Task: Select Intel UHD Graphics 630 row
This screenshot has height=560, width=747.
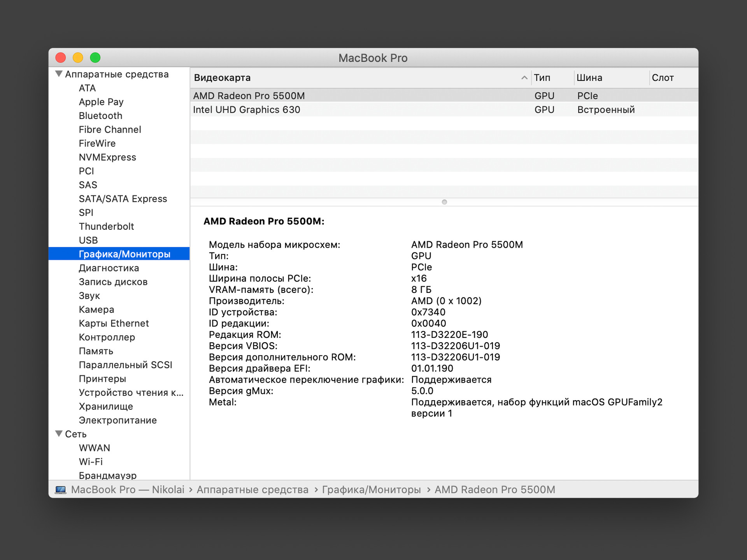Action: tap(444, 110)
